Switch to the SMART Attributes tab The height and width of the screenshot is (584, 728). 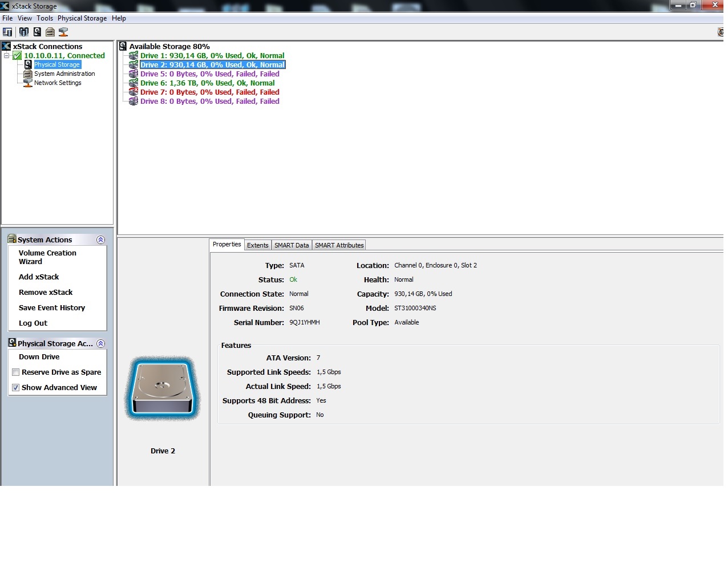tap(339, 245)
